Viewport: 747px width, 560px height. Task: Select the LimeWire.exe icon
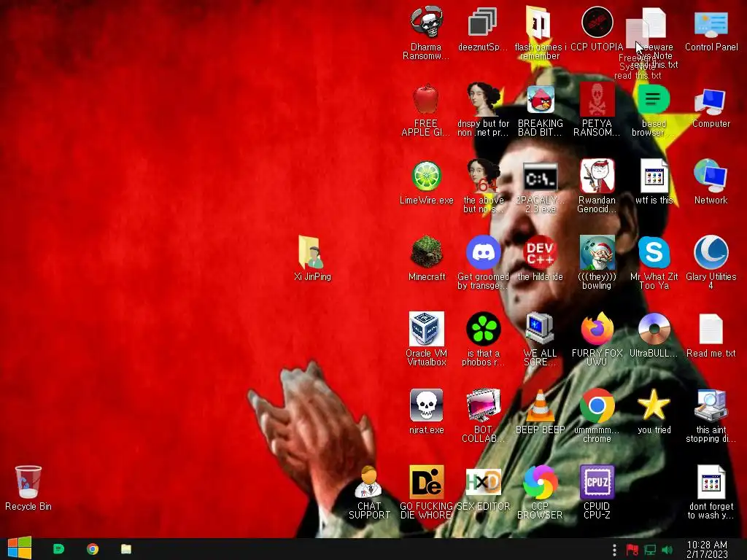pyautogui.click(x=426, y=176)
